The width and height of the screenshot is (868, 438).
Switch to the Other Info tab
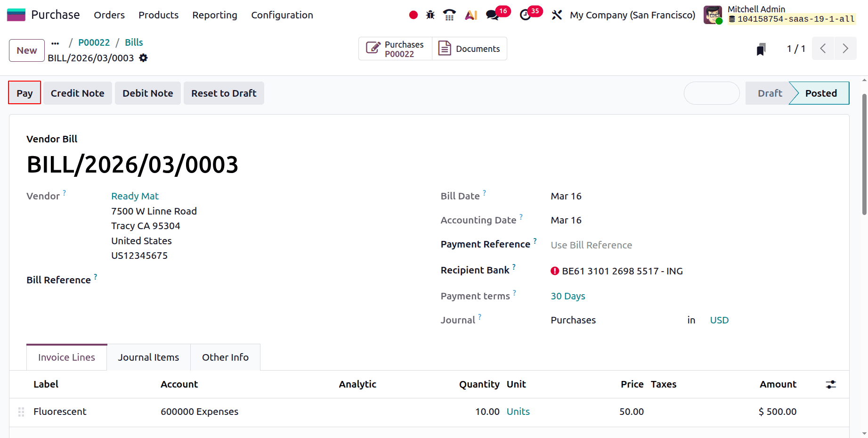click(225, 357)
